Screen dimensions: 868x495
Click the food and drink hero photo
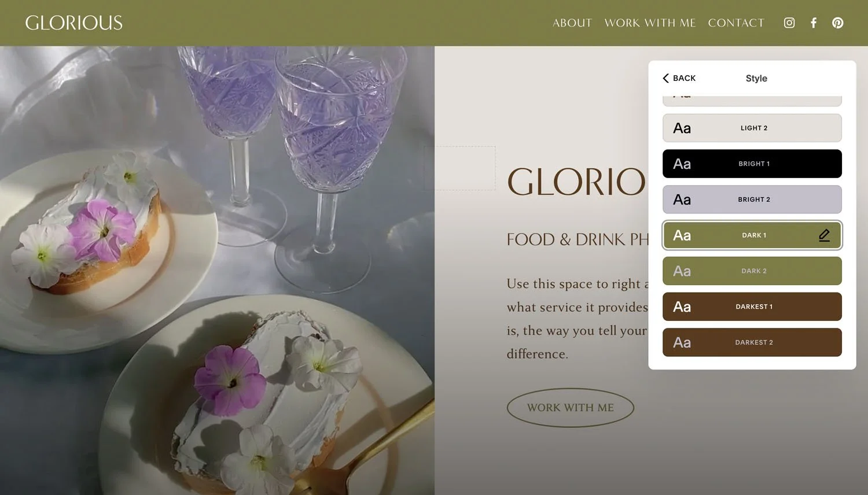[217, 271]
